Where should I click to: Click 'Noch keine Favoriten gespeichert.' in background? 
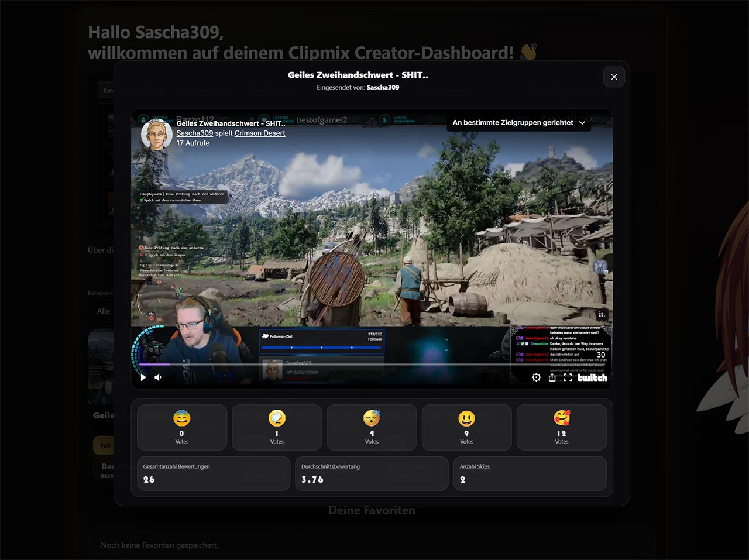coord(160,545)
